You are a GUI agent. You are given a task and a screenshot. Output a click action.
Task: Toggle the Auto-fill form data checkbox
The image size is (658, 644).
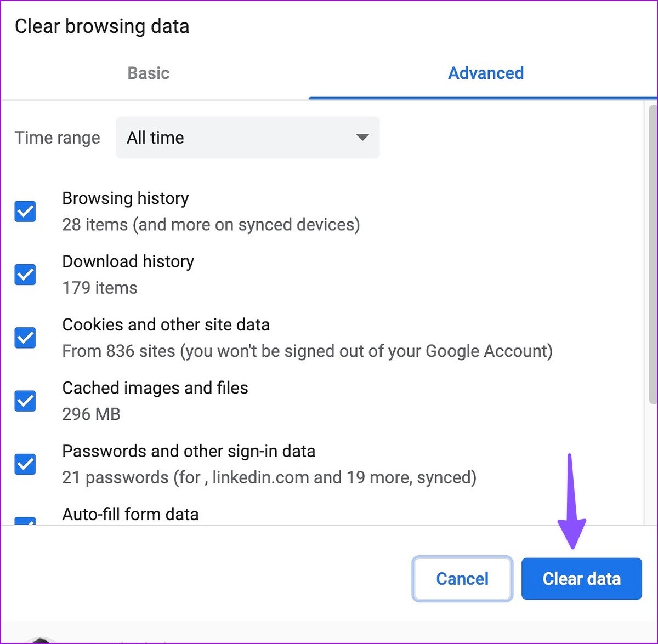coord(25,521)
